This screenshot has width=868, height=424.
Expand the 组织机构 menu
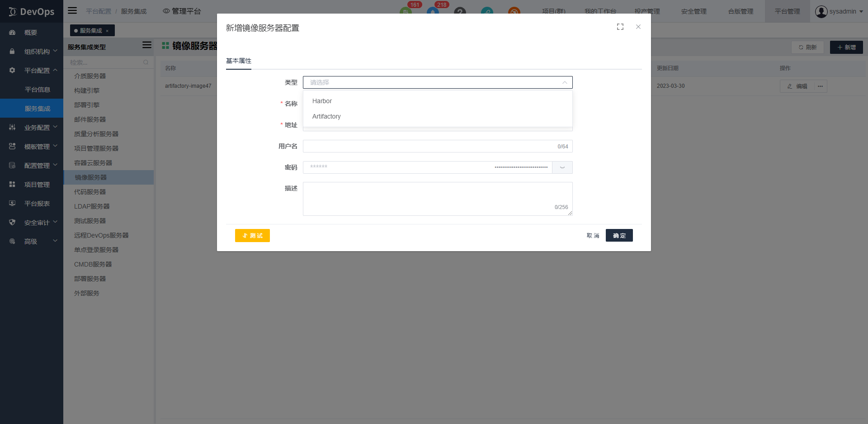[x=55, y=51]
